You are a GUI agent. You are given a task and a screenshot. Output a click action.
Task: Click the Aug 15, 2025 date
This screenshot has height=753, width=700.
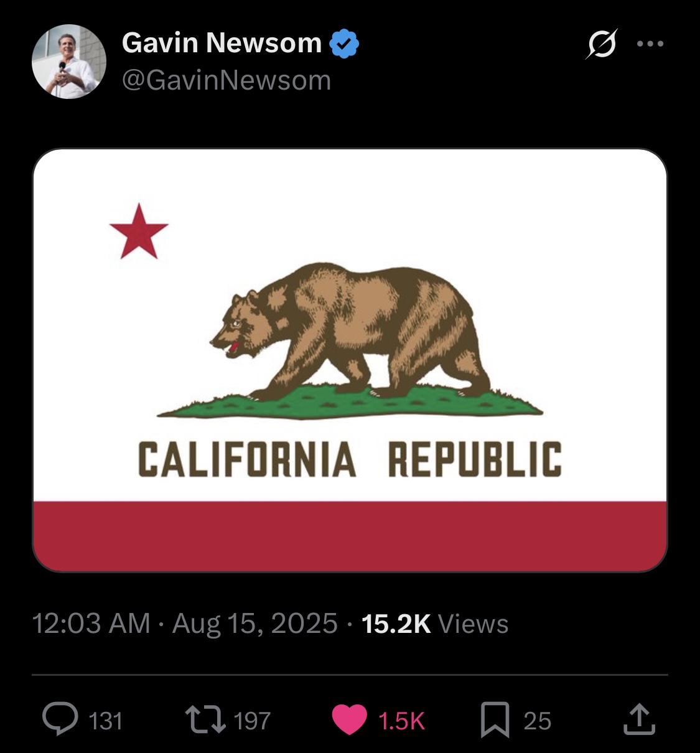coord(255,624)
